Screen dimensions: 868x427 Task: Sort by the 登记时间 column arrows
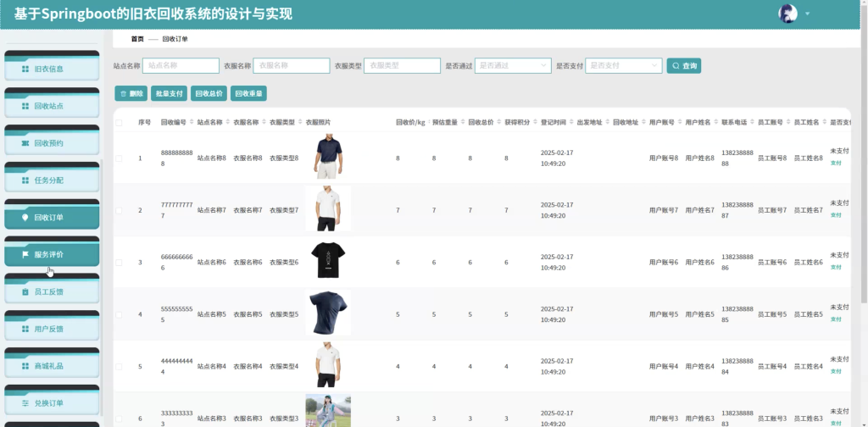pos(570,123)
